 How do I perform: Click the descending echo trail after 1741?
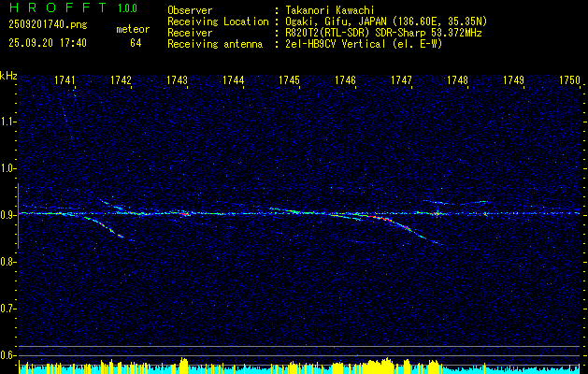point(105,226)
